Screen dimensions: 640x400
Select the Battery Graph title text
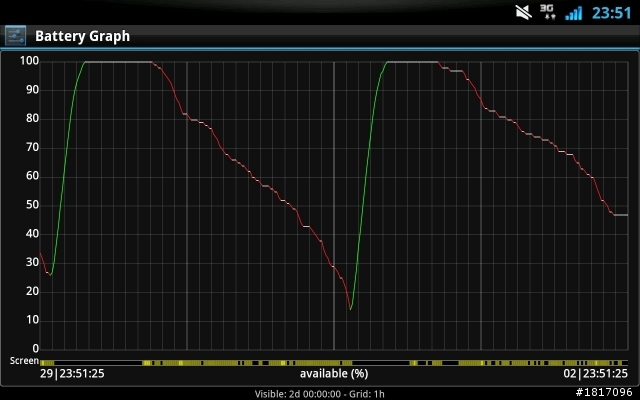82,36
